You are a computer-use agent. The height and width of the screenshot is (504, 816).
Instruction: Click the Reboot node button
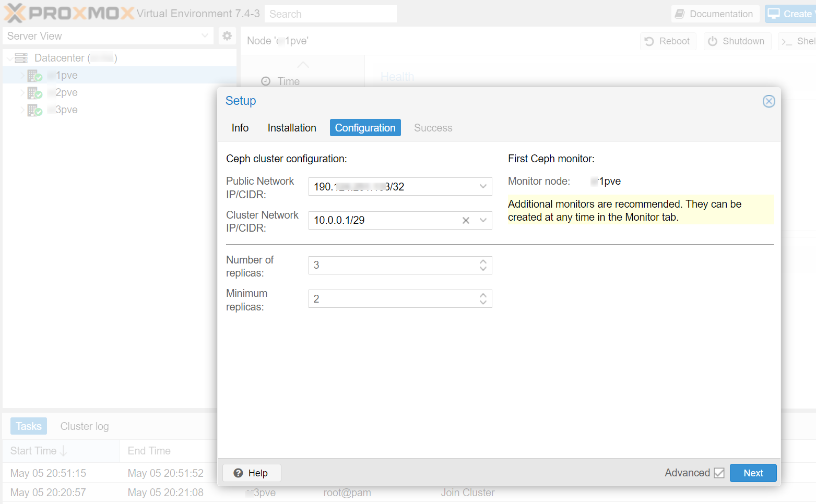pyautogui.click(x=668, y=41)
